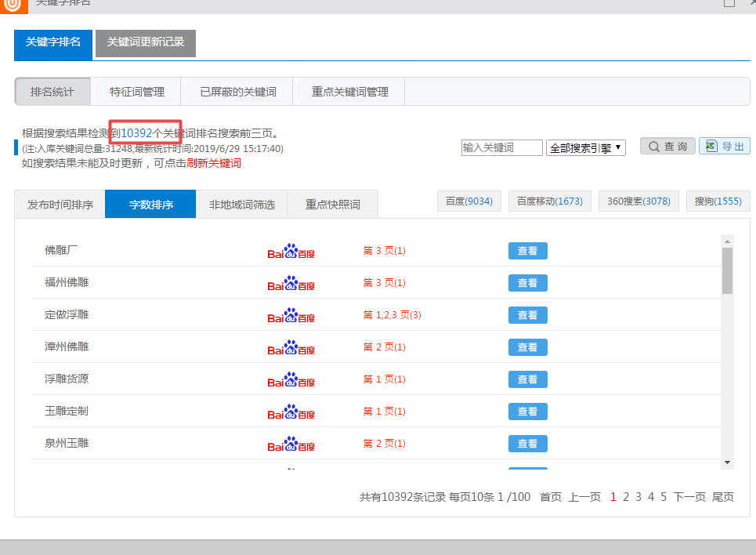The height and width of the screenshot is (555, 756).
Task: Click keyword 佛雕厂
Action: coord(61,250)
